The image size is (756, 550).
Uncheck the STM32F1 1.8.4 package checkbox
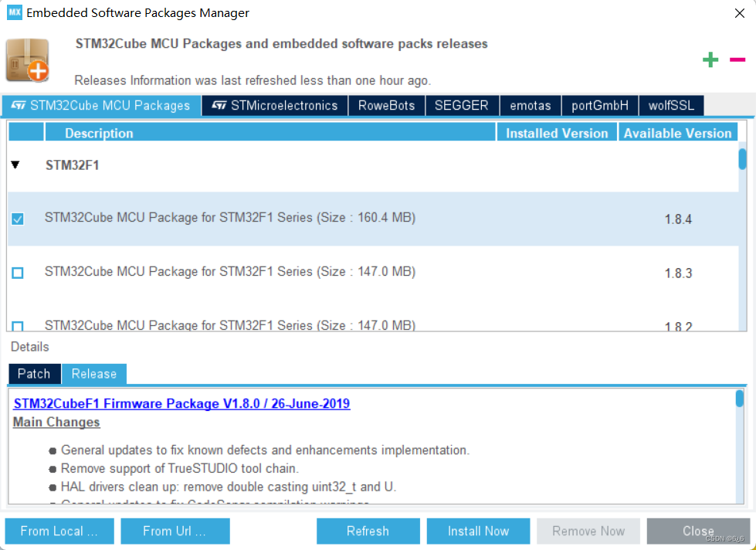pyautogui.click(x=18, y=219)
